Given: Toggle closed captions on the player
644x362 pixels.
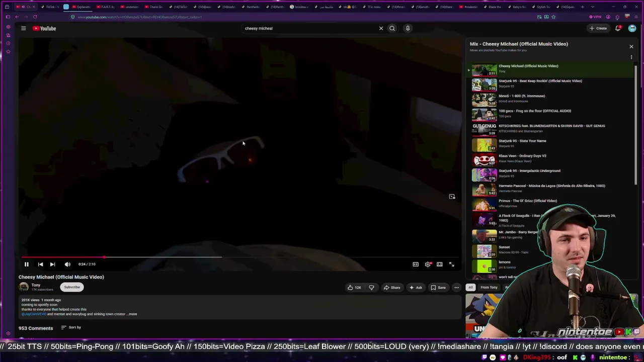Looking at the screenshot, I should (x=416, y=264).
